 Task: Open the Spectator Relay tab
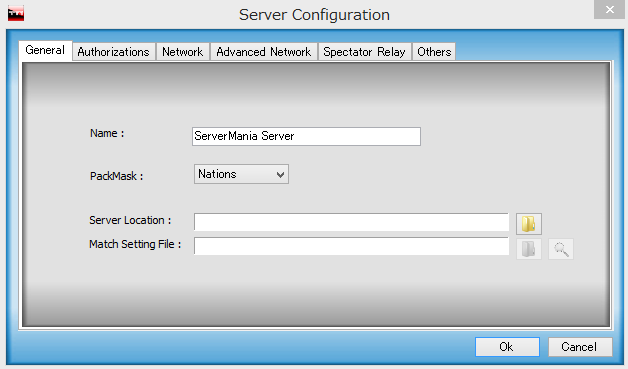pos(364,52)
